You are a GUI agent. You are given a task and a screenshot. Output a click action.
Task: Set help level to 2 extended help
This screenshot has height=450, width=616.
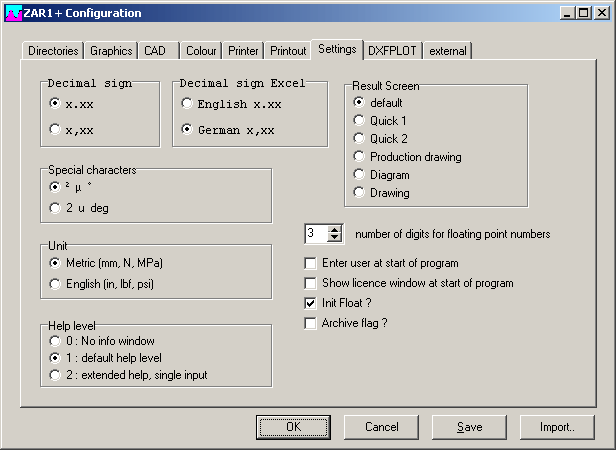(x=55, y=374)
